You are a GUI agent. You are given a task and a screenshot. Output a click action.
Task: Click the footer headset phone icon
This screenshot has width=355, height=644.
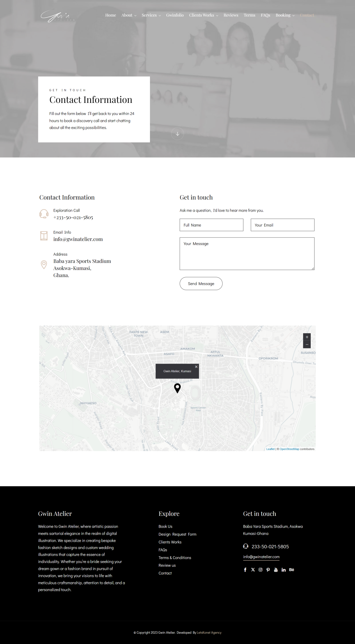click(246, 546)
